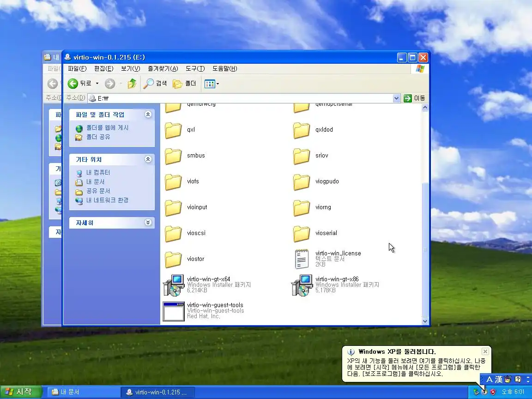
Task: Switch to 내 문서 taskbar button
Action: [x=83, y=392]
